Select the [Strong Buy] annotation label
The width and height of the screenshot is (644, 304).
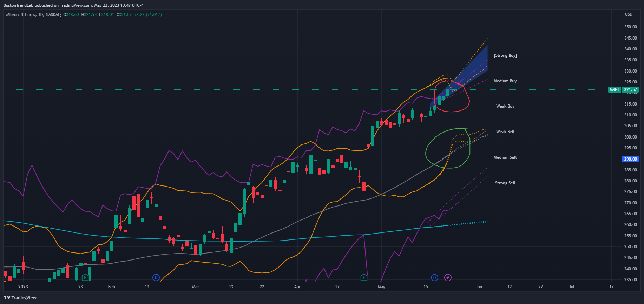point(505,55)
